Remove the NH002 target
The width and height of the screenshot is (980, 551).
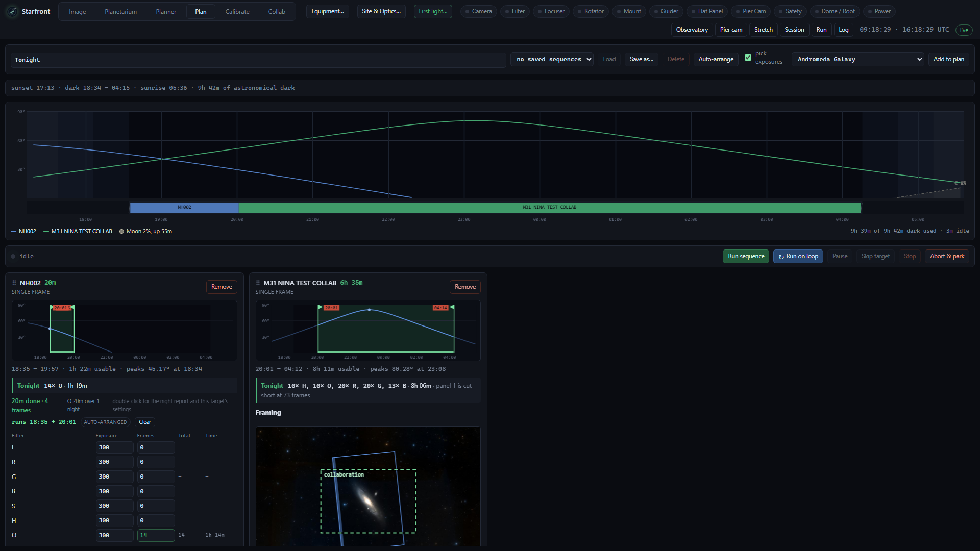click(222, 287)
